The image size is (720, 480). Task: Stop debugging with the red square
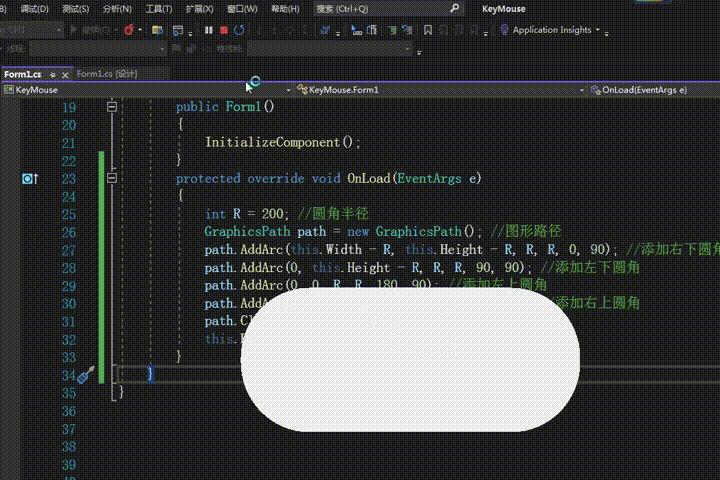click(223, 30)
